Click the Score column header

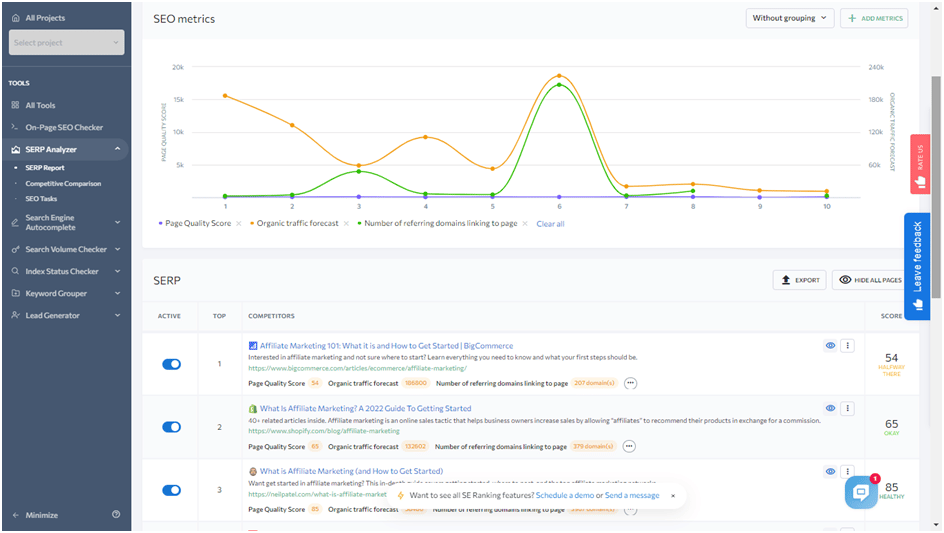(892, 316)
